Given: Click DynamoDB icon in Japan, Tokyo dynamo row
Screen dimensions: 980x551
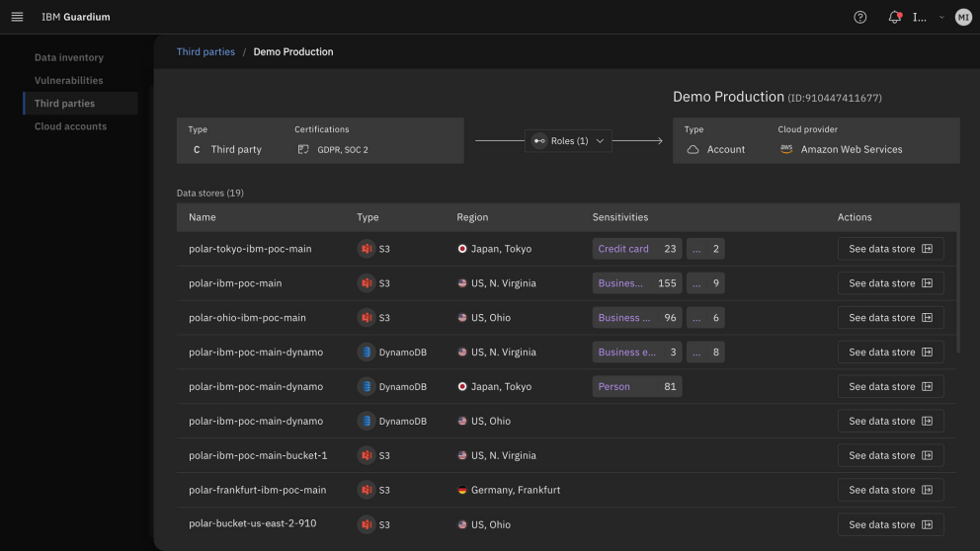Looking at the screenshot, I should tap(367, 387).
